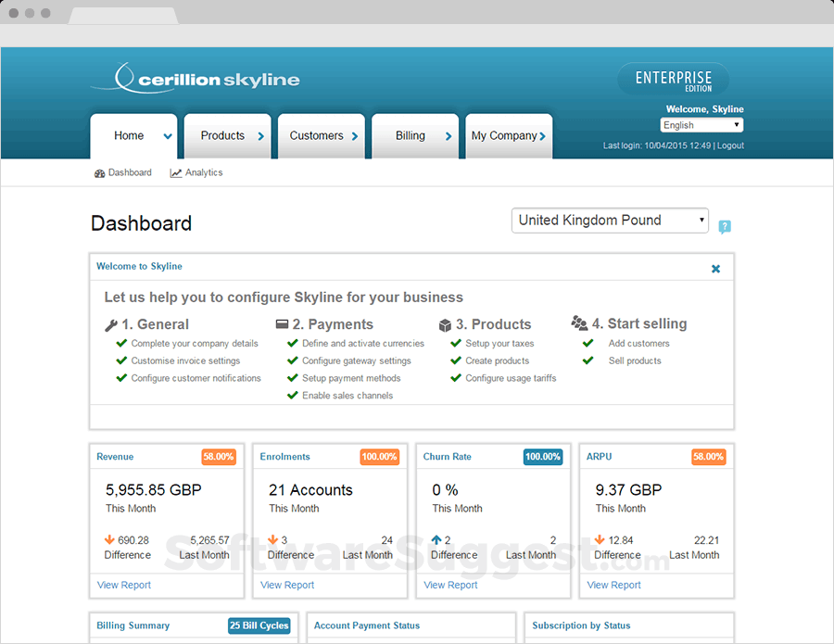
Task: Click the checkmark beside Complete your company details
Action: tap(121, 343)
